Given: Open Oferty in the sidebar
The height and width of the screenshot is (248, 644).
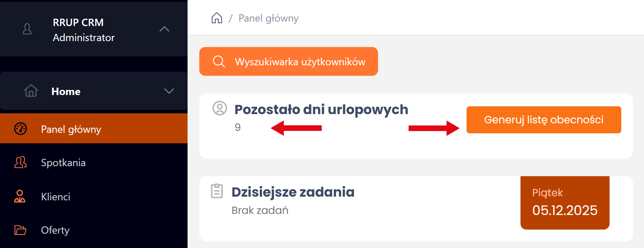Looking at the screenshot, I should 55,230.
